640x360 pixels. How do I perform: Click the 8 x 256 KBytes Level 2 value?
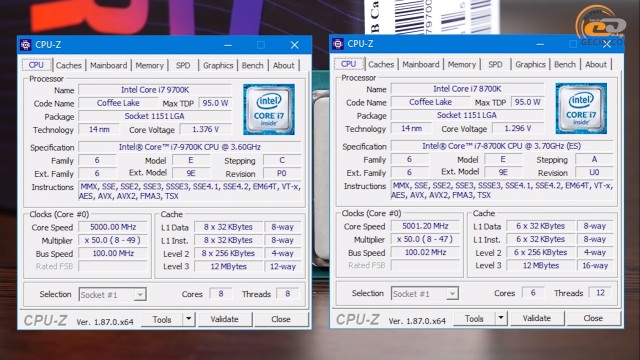click(228, 253)
